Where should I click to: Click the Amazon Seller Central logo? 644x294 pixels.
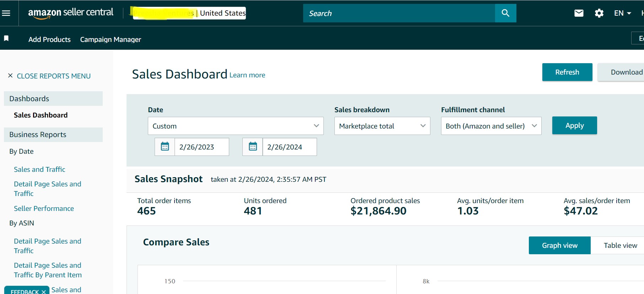71,13
